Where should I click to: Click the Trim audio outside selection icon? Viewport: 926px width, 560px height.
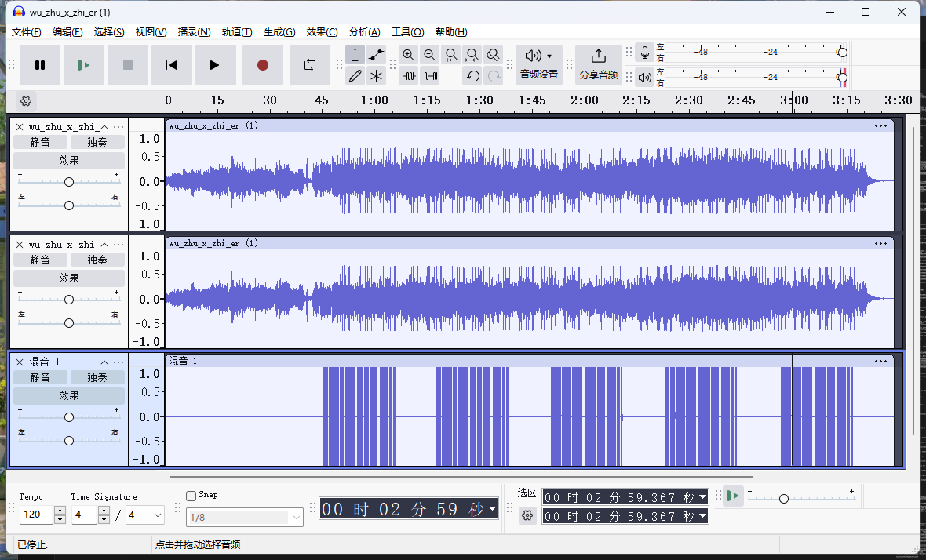coord(409,76)
